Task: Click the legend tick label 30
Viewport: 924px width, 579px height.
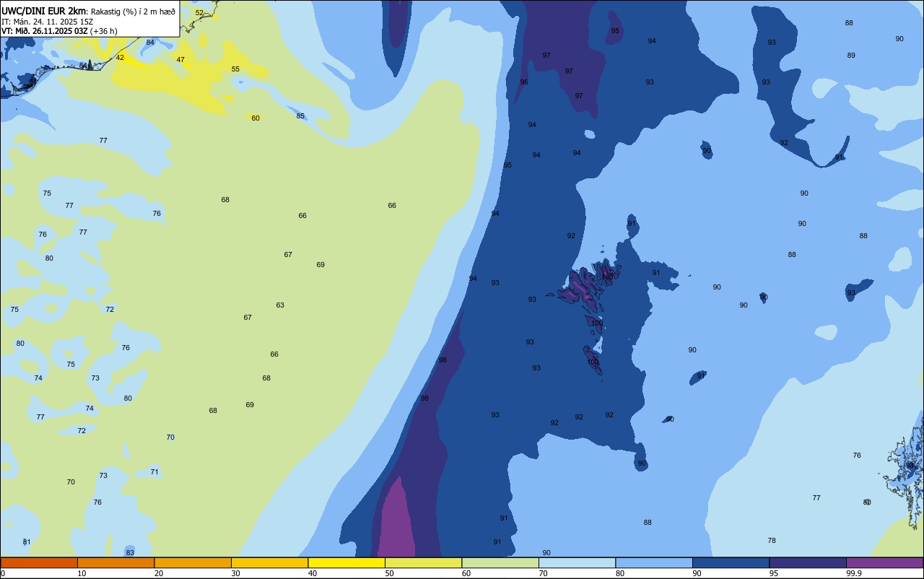Action: [235, 573]
